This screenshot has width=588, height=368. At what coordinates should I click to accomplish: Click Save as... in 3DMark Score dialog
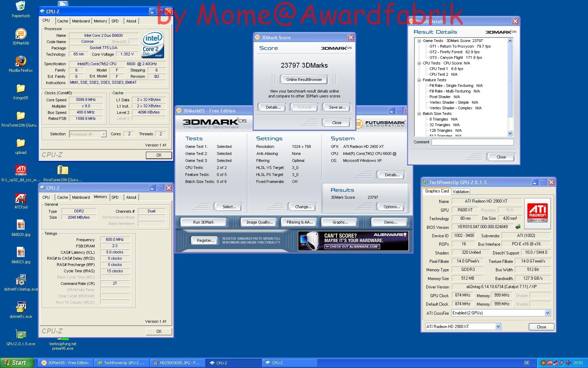click(x=337, y=107)
